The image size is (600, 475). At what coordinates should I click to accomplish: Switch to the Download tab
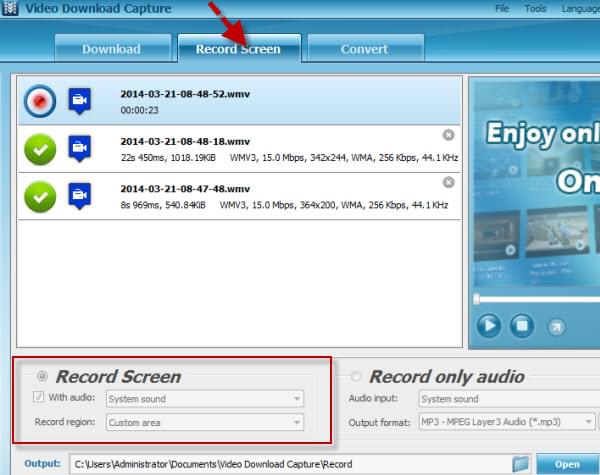112,48
